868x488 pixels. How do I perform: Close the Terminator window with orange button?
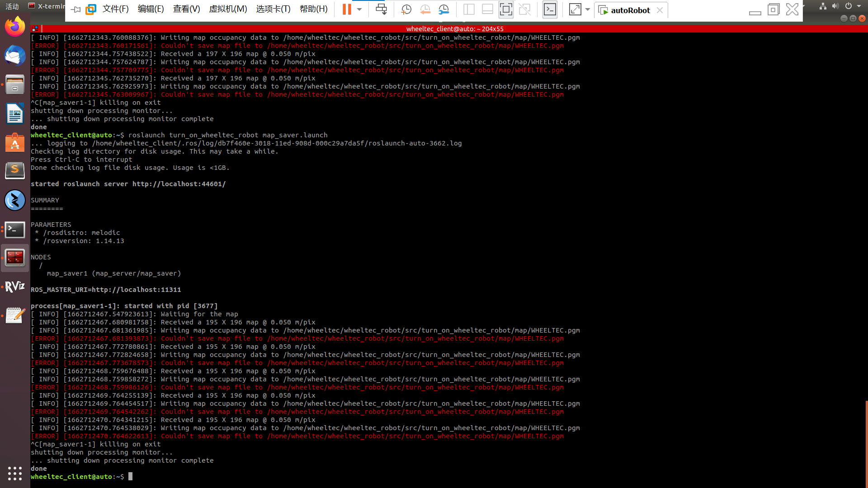point(862,19)
